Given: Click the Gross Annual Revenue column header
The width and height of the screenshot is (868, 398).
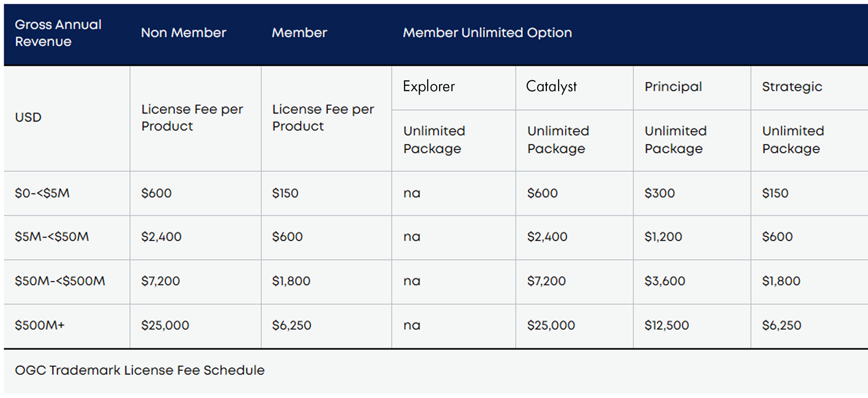Looking at the screenshot, I should coord(58,33).
